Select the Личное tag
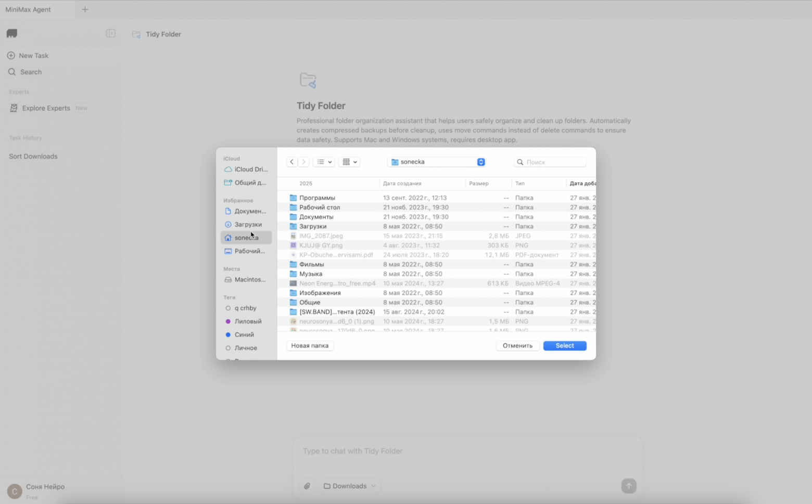This screenshot has height=504, width=812. coord(246,348)
